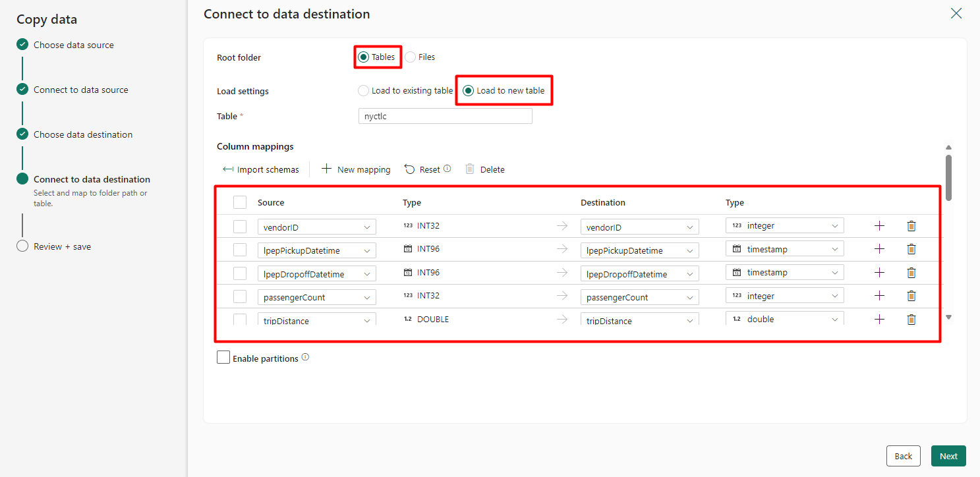Add a New mapping

click(x=356, y=169)
